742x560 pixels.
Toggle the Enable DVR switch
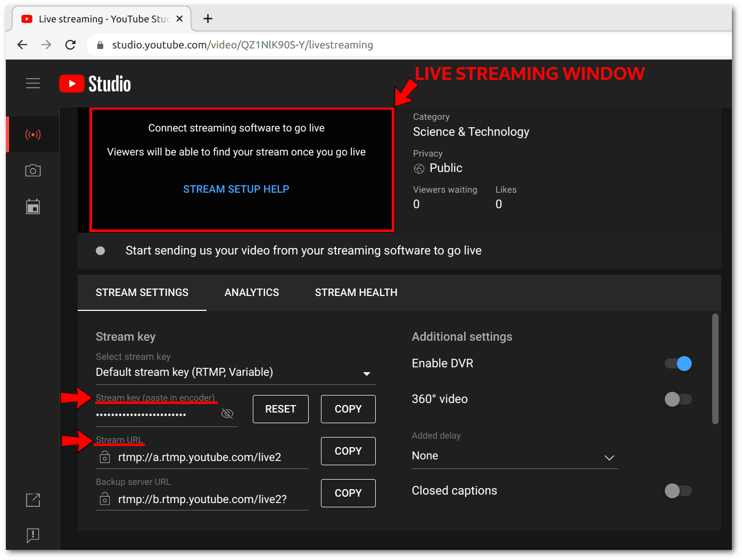pos(678,364)
